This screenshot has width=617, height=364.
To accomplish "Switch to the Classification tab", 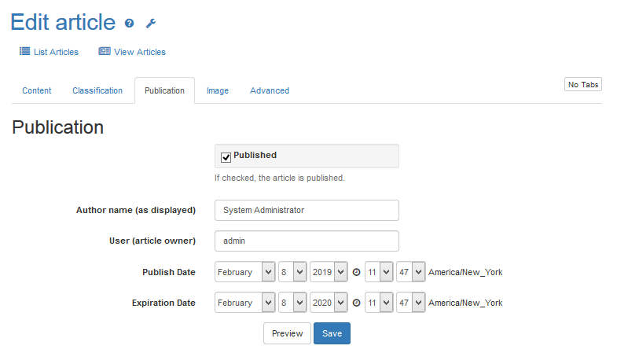I will point(97,90).
